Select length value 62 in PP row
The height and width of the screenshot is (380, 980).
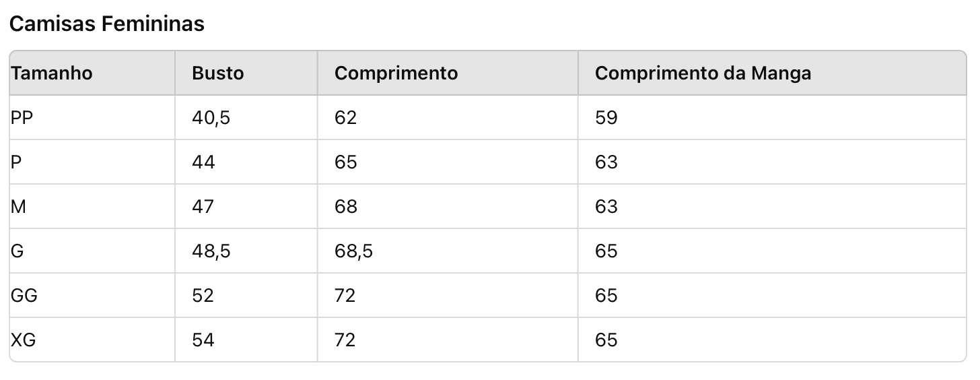(x=345, y=118)
